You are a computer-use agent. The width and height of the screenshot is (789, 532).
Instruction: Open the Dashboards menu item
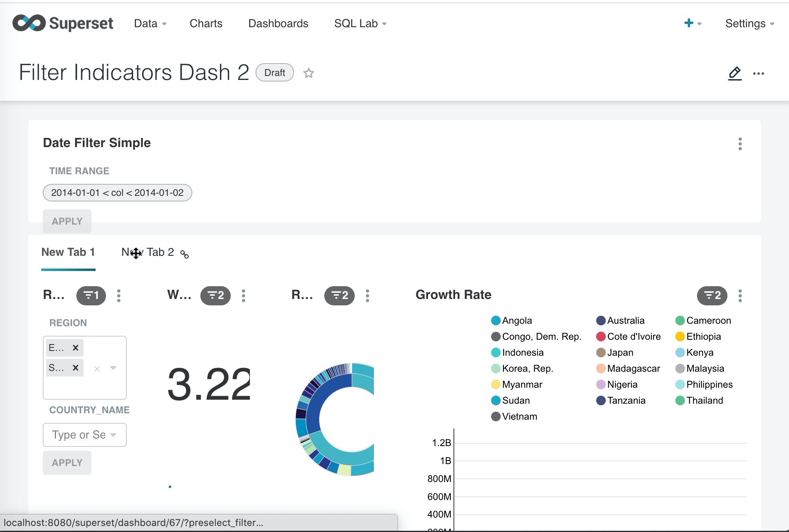(278, 23)
